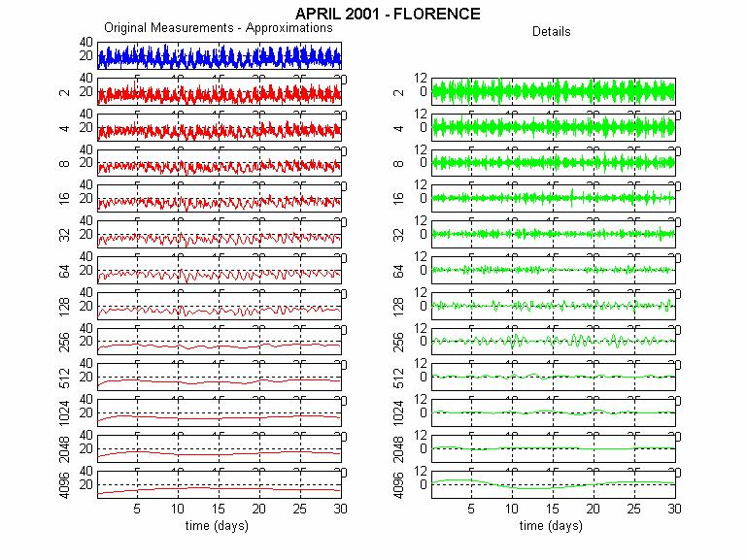747x560 pixels.
Task: Select the red approximation plot labeled 512
Action: 220,377
